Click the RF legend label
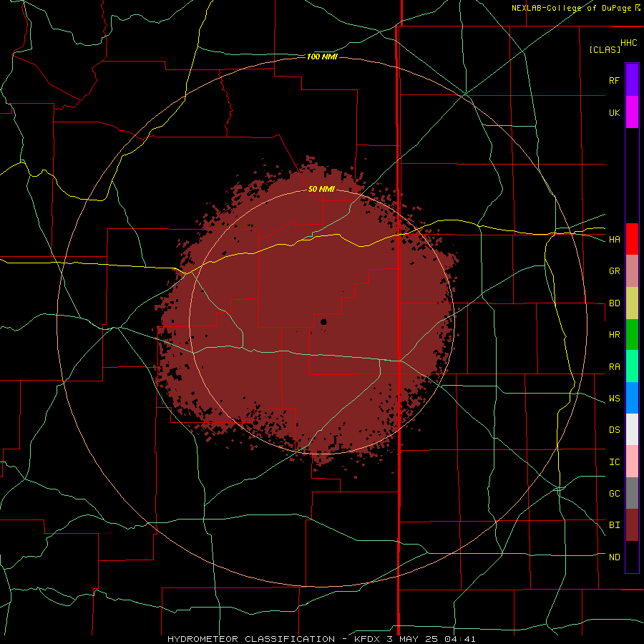 pos(614,80)
